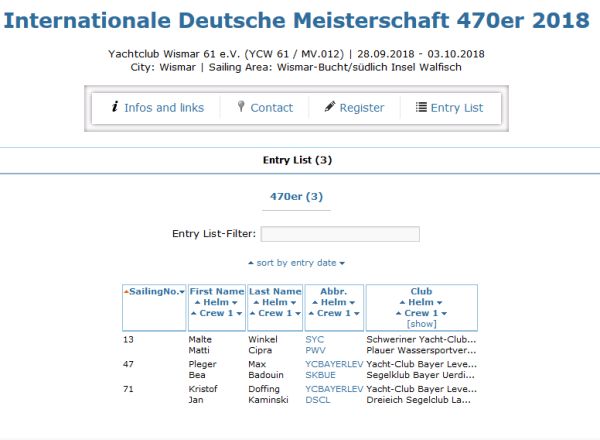Sort Last Name Helm ascending arrow
The image size is (600, 440).
coord(255,302)
